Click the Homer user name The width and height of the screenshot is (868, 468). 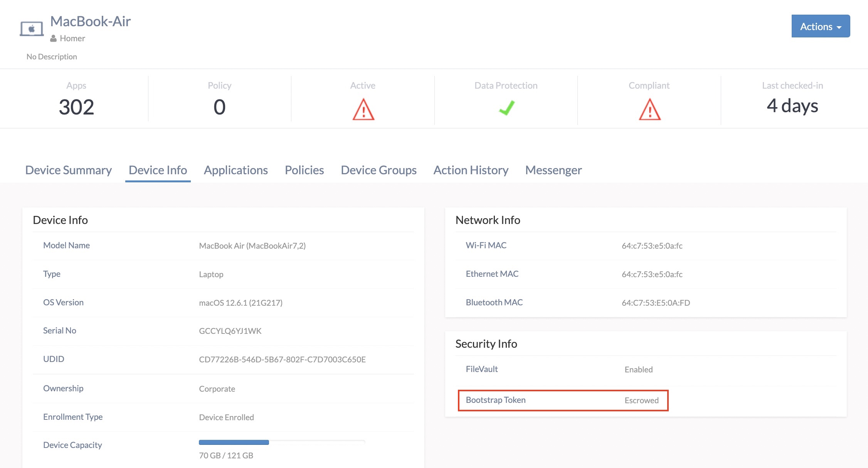72,39
